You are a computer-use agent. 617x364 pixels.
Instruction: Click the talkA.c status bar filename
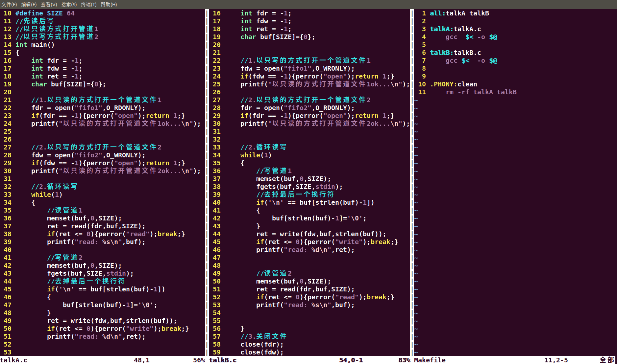tap(14, 360)
